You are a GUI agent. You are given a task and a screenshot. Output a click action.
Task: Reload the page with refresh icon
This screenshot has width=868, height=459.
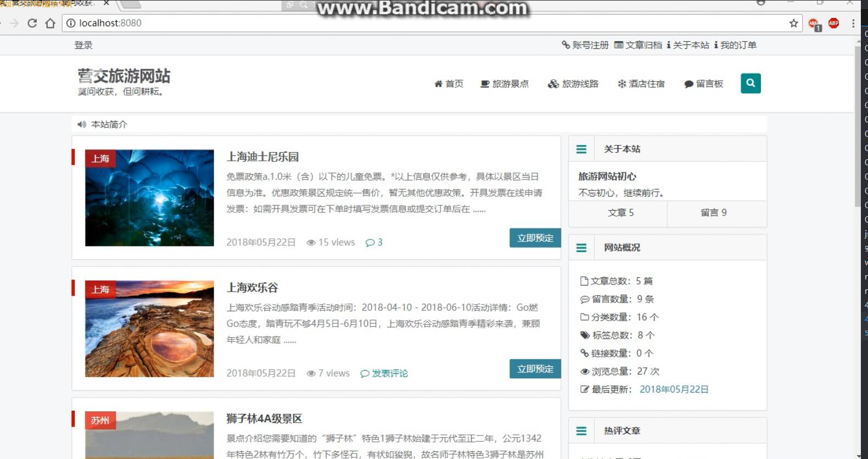(32, 23)
